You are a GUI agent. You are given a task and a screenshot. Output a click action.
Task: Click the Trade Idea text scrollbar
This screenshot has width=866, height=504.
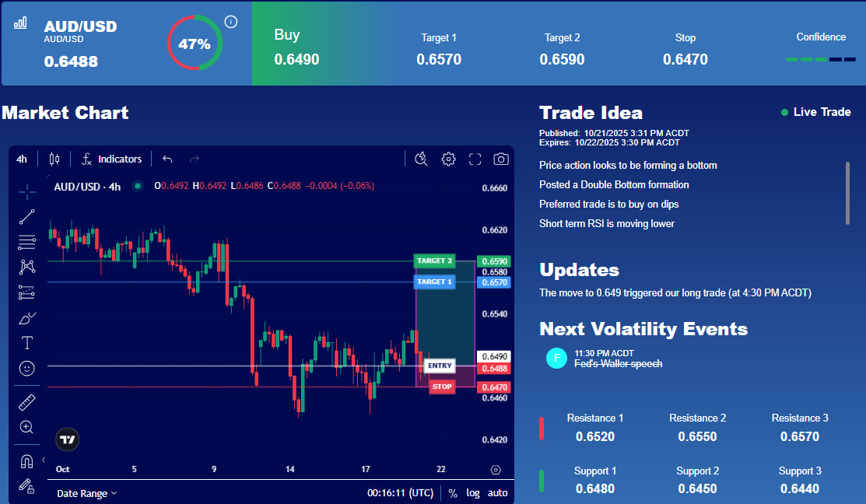point(848,194)
